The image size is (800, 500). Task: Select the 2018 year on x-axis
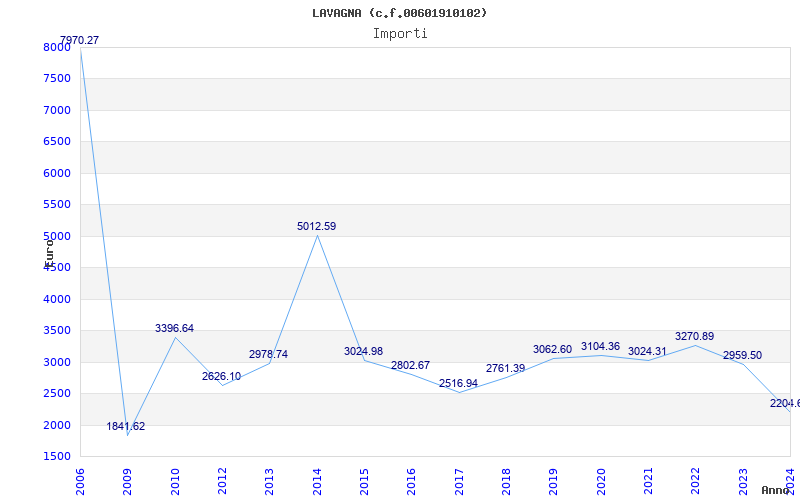(x=506, y=482)
